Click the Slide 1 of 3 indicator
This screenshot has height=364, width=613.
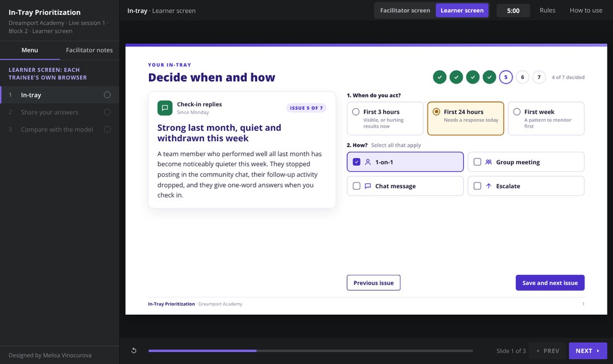tap(511, 351)
